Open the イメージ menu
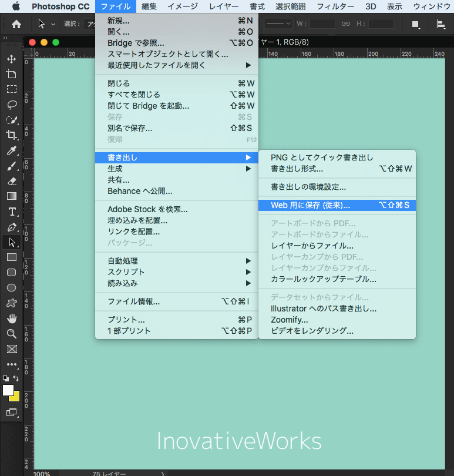The image size is (454, 476). [183, 6]
